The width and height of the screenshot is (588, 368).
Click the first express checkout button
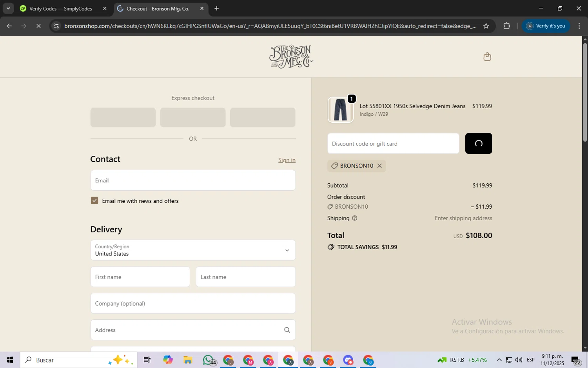[123, 117]
